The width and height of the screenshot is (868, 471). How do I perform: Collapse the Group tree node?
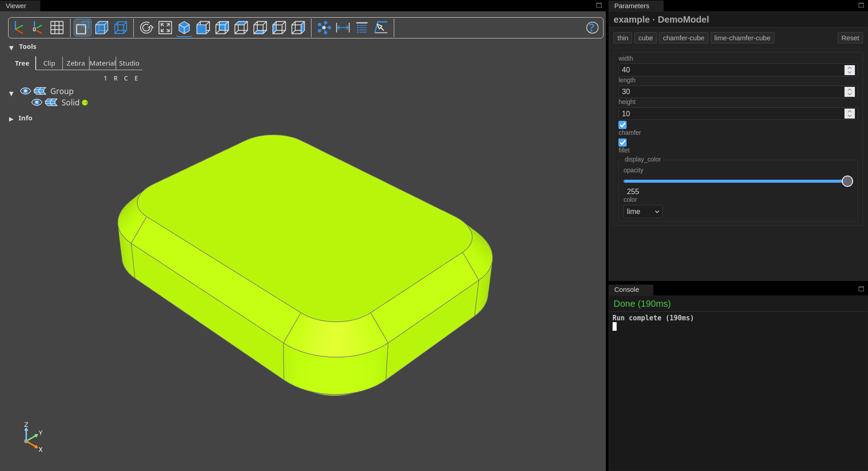click(x=11, y=93)
